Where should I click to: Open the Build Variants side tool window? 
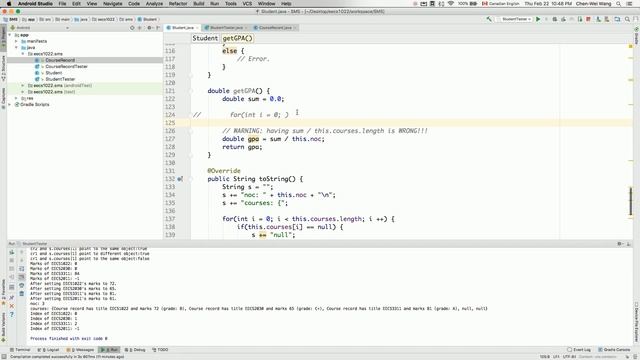[3, 328]
